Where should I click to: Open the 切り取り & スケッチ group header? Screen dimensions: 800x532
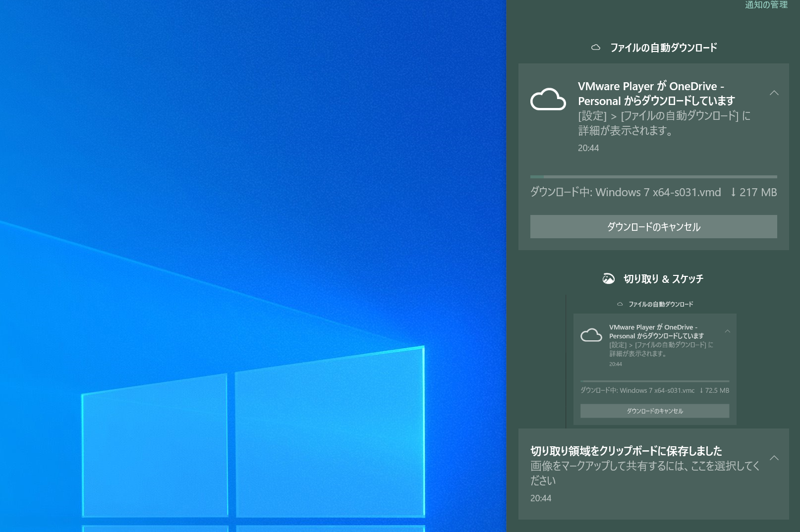(663, 279)
